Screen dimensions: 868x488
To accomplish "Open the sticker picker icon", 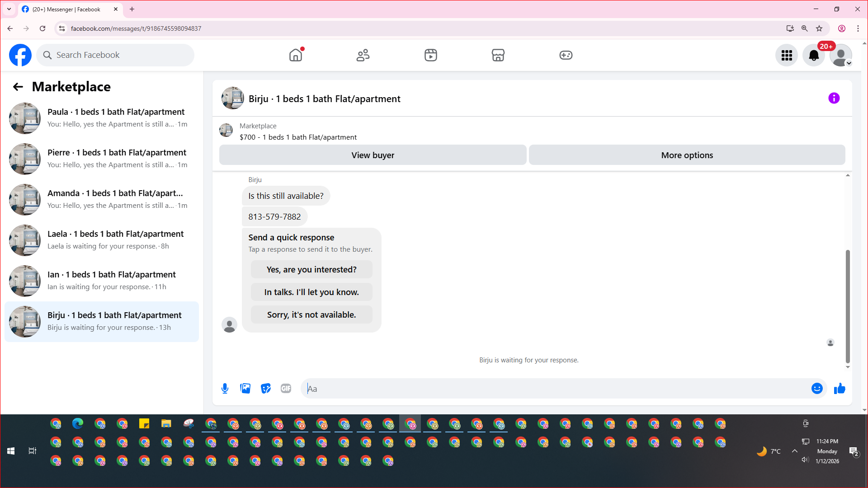I will [266, 389].
